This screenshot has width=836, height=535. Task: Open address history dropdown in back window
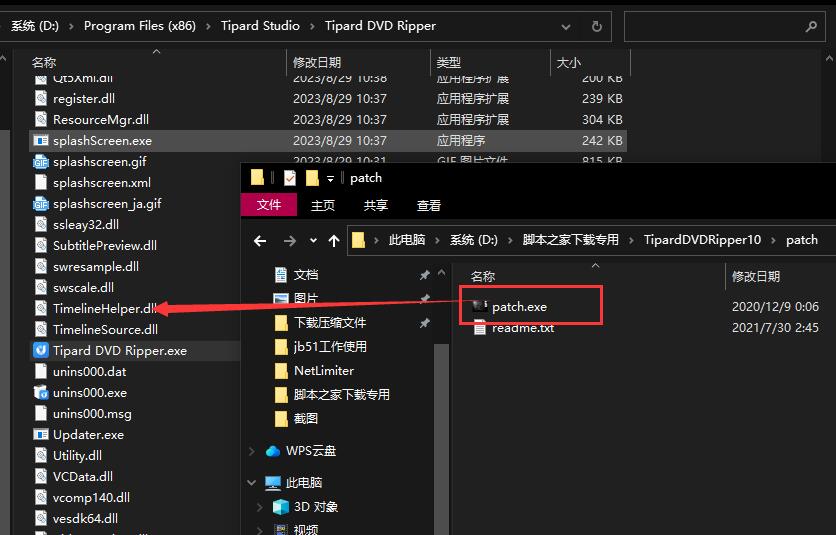566,26
